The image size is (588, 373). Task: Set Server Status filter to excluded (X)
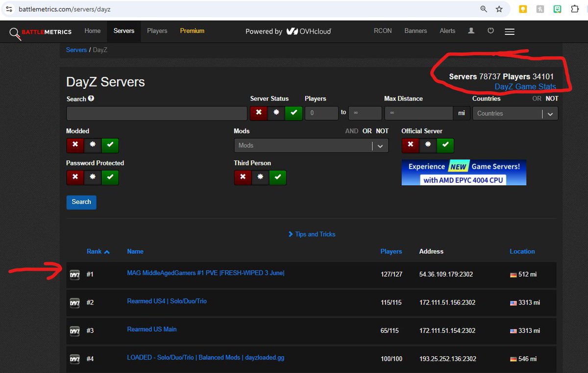(x=259, y=113)
